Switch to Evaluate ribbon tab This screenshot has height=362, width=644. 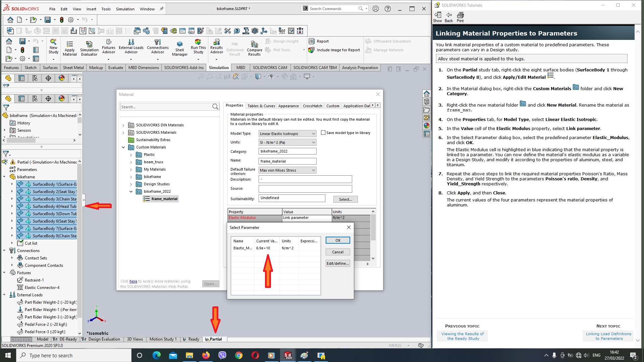(116, 68)
